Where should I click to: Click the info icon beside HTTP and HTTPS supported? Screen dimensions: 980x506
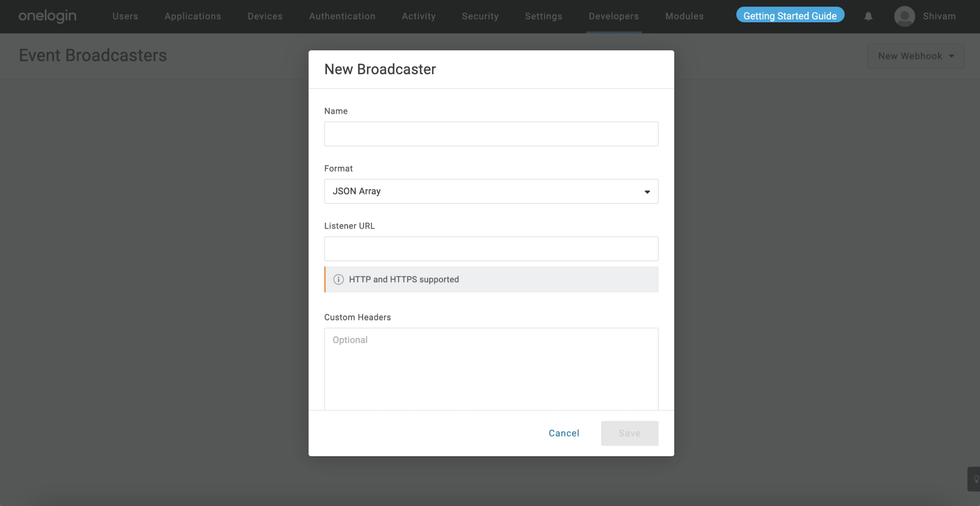pyautogui.click(x=338, y=279)
